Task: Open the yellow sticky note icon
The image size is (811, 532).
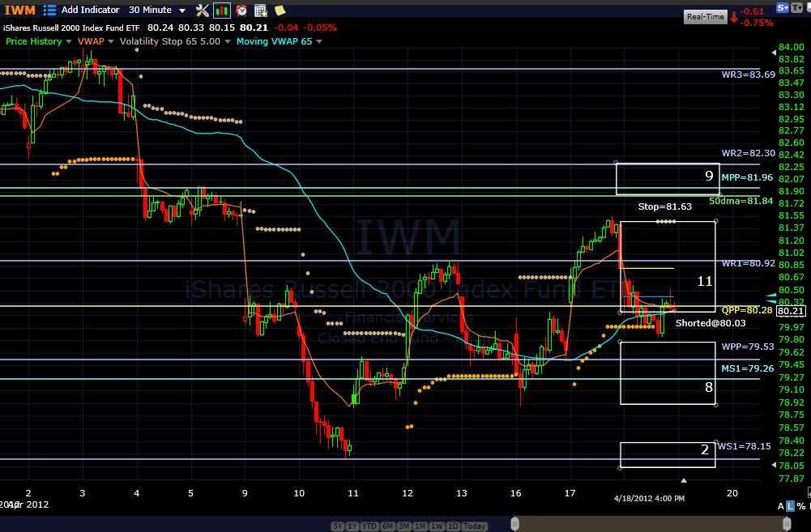Action: pos(280,11)
